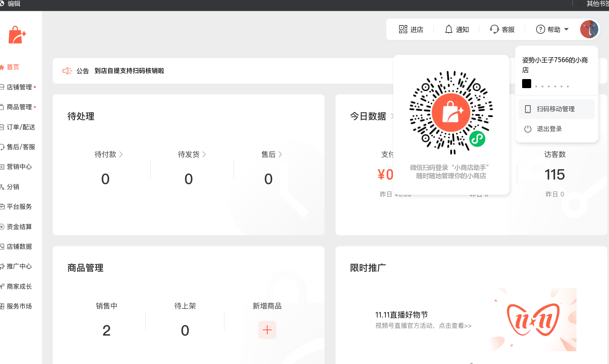Viewport: 609px width, 364px height.
Task: Click the 待发货 count 0
Action: [189, 179]
